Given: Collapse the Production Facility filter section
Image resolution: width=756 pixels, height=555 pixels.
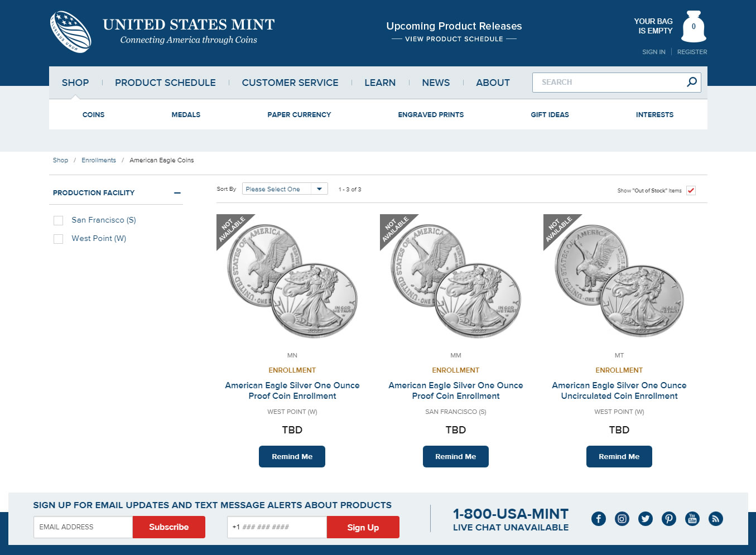Looking at the screenshot, I should [x=177, y=193].
